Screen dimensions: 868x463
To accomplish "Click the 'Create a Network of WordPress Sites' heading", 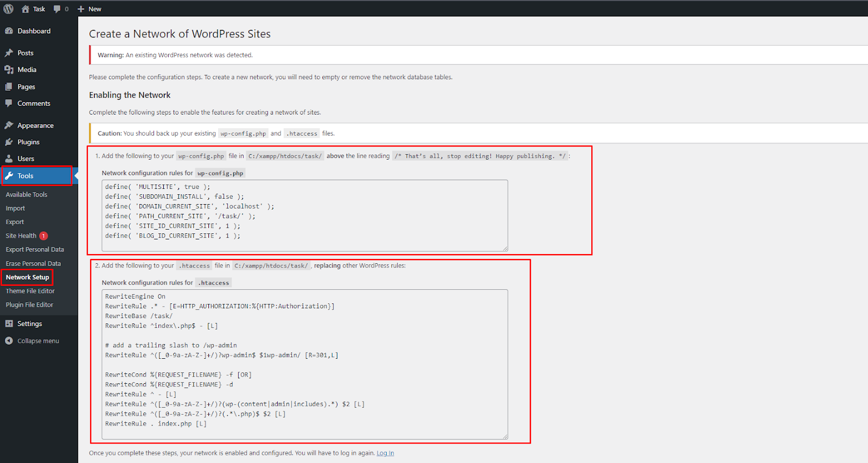I will [180, 34].
